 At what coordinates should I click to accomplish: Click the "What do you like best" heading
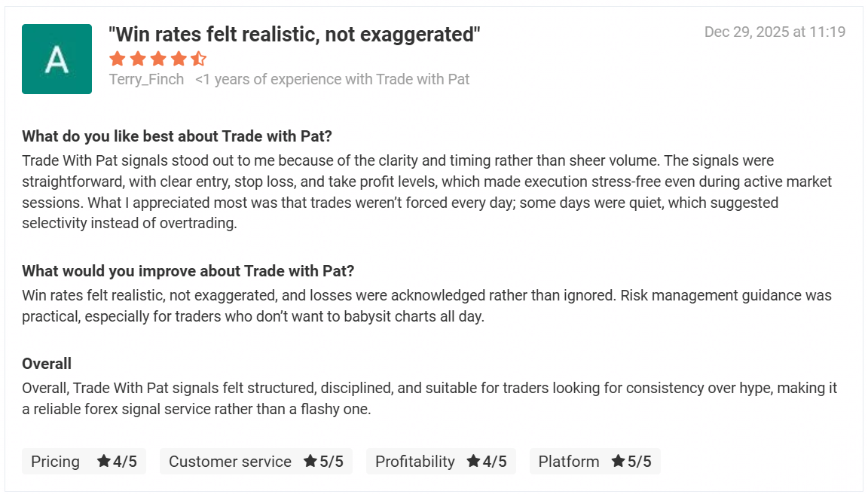177,136
